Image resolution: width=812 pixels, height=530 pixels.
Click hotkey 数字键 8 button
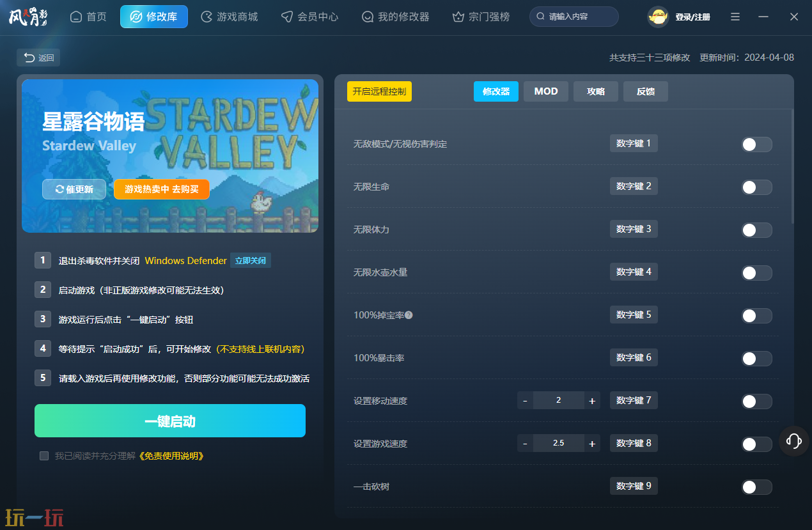tap(634, 443)
